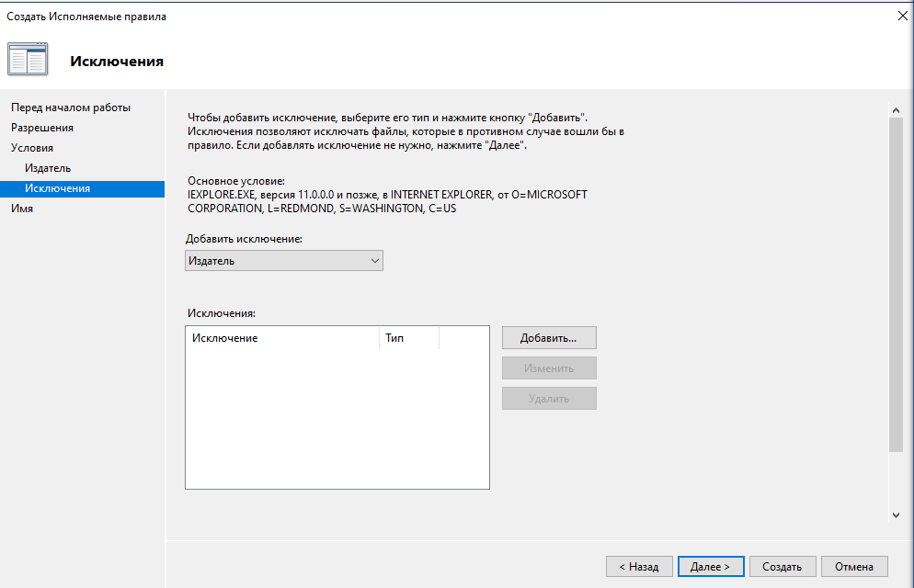Screen dimensions: 914x588
Task: Click the Основное условие label text
Action: pos(236,181)
